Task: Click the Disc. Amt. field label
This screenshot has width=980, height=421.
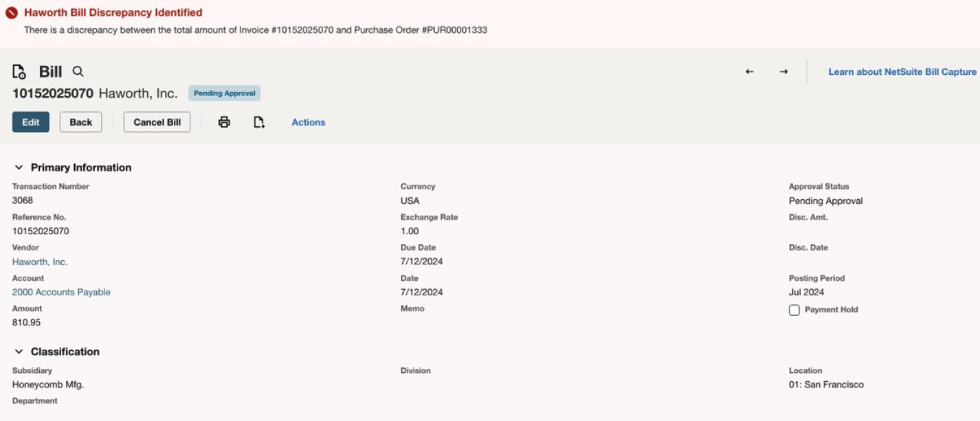Action: coord(808,217)
